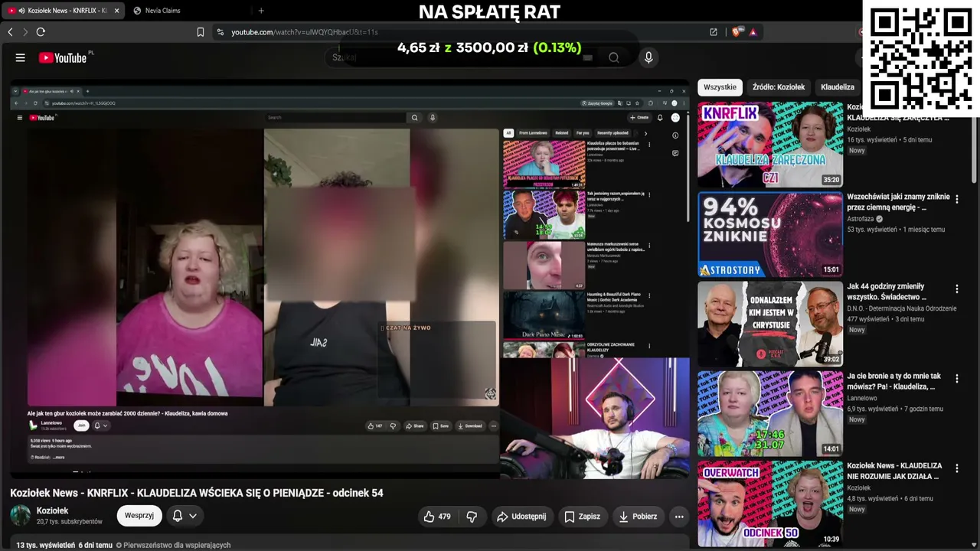Click the '20,7 tys. subskrybentów' text
The width and height of the screenshot is (980, 551).
point(70,522)
